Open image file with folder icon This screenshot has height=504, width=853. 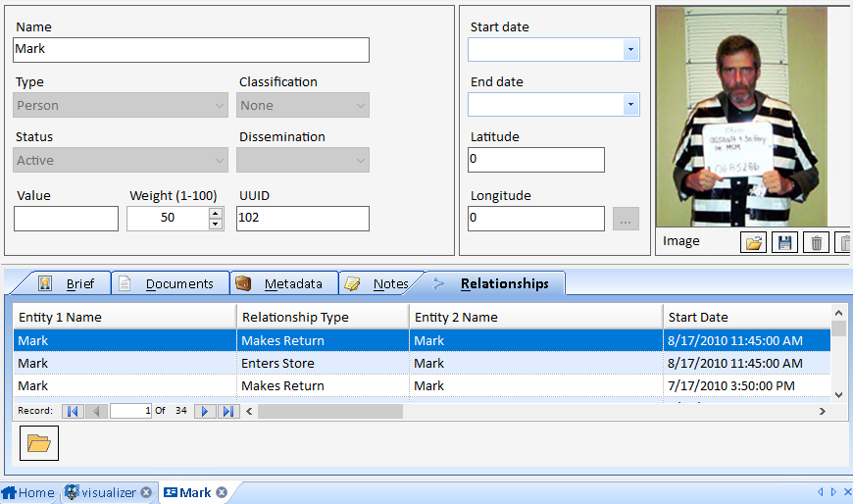(x=753, y=242)
